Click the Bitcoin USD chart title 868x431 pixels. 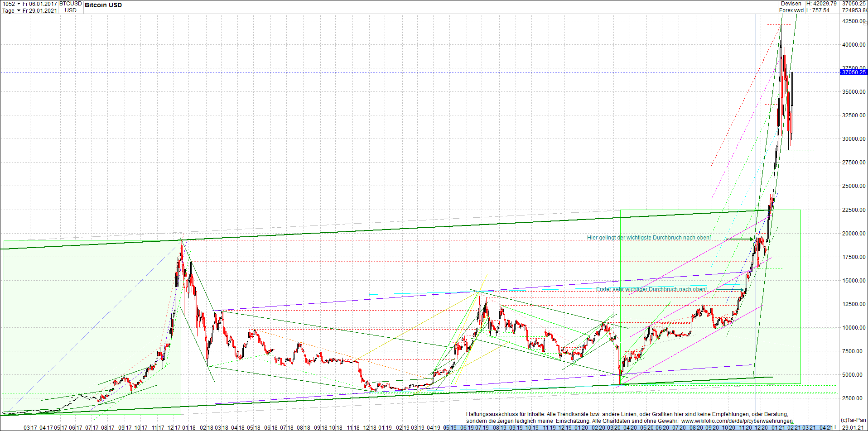click(x=103, y=5)
